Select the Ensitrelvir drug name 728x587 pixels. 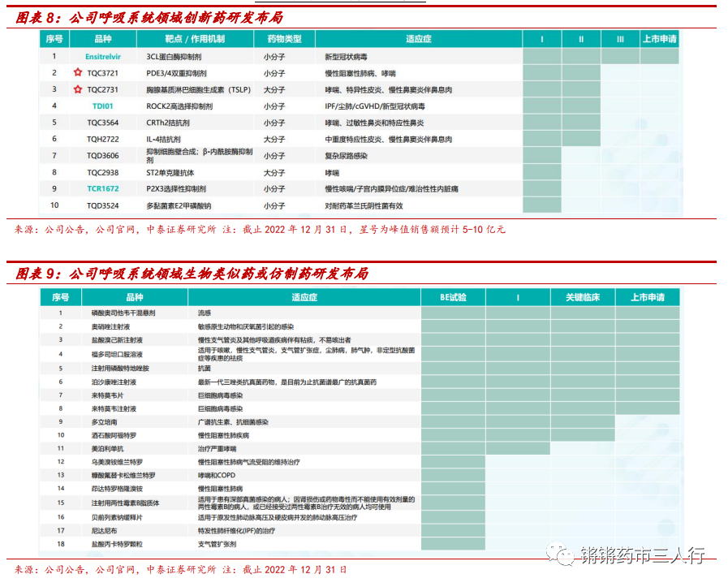point(103,57)
